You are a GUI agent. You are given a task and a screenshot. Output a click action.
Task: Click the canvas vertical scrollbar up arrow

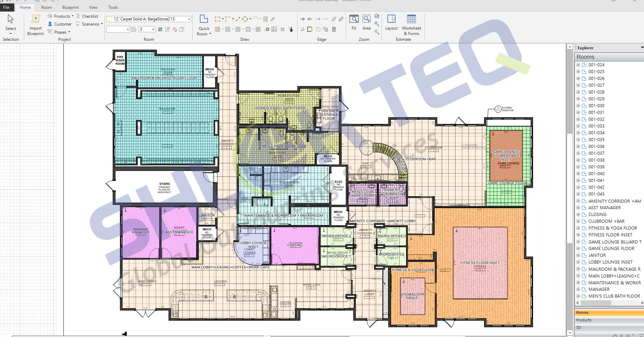coord(570,47)
